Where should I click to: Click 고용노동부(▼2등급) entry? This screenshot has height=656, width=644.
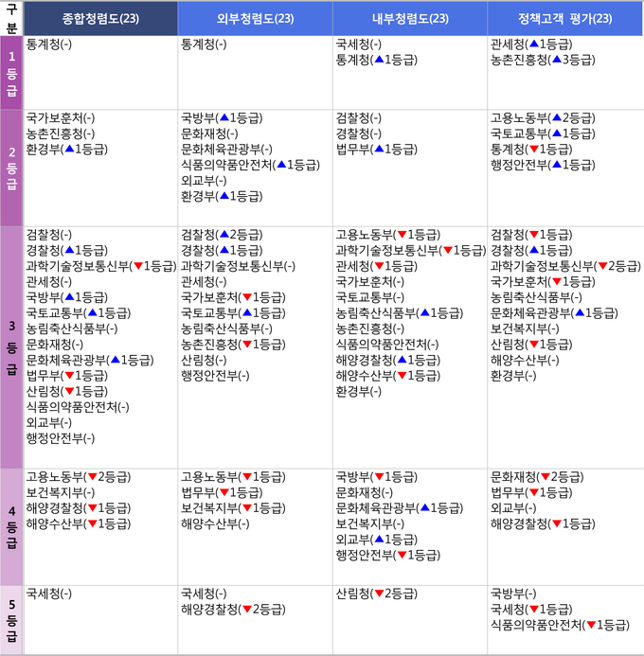coord(79,476)
